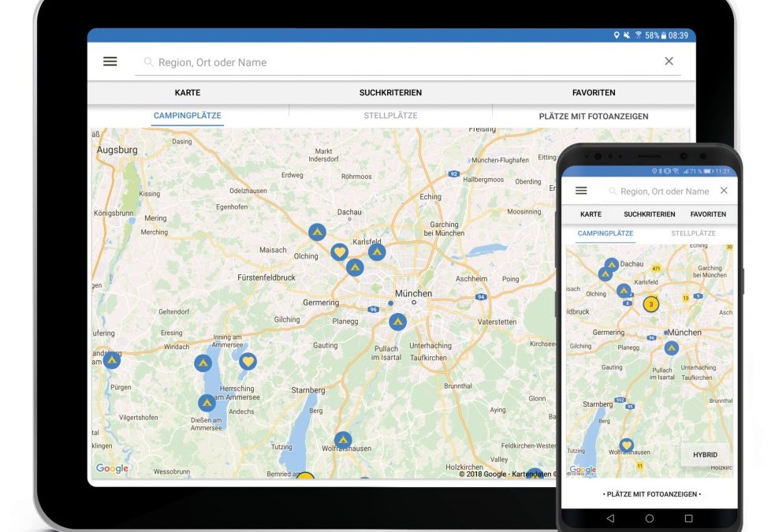Screen dimensions: 775x532
Task: Click the tent marker near Dießen am Ammersee
Action: click(x=207, y=403)
